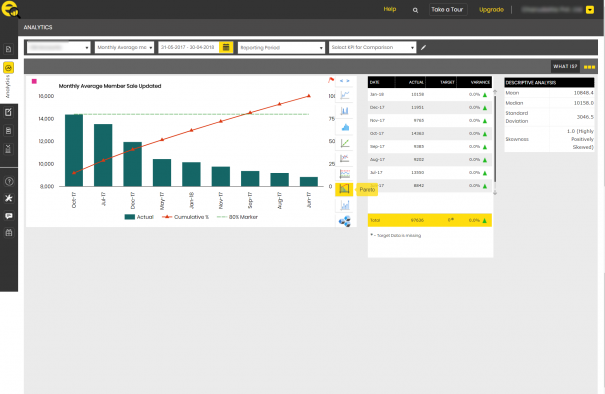Click the table scrollbar up arrow

tap(495, 92)
